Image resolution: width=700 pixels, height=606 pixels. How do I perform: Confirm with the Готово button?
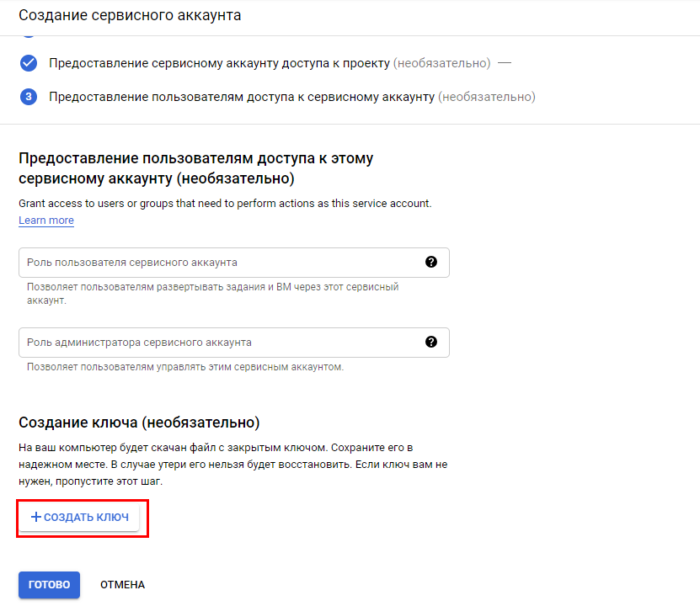point(49,585)
